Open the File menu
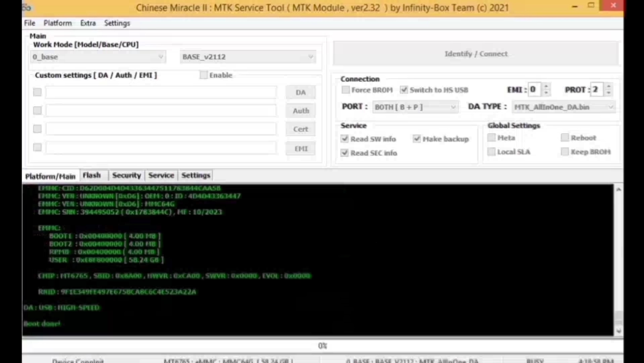This screenshot has height=363, width=644. (30, 23)
